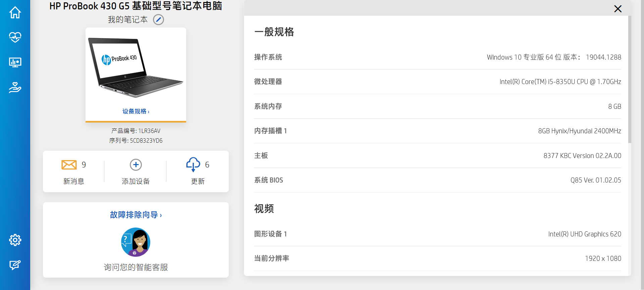Open the 故障排除向导 link
Image resolution: width=644 pixels, height=290 pixels.
(136, 215)
